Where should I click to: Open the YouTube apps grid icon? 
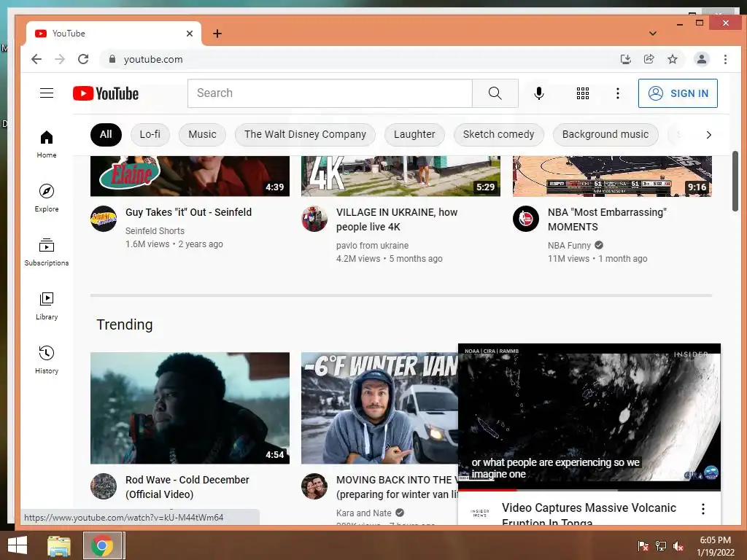(x=583, y=93)
